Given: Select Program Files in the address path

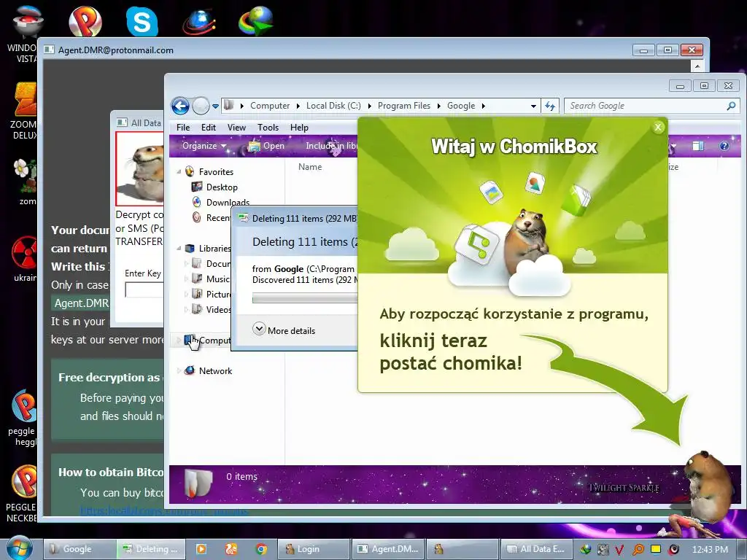Looking at the screenshot, I should (404, 106).
